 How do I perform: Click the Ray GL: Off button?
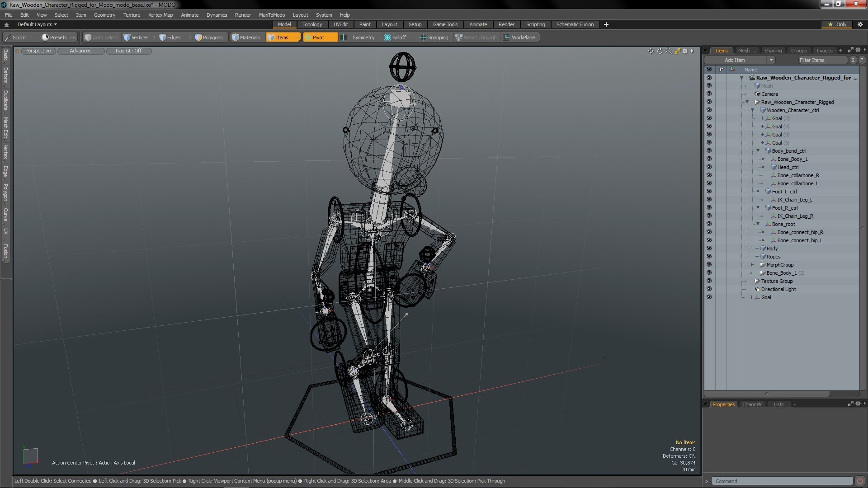128,51
